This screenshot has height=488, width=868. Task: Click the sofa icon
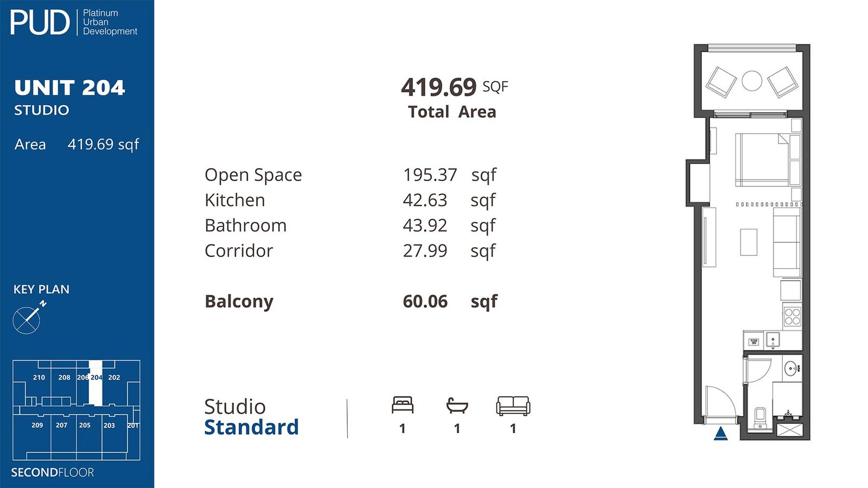point(513,406)
